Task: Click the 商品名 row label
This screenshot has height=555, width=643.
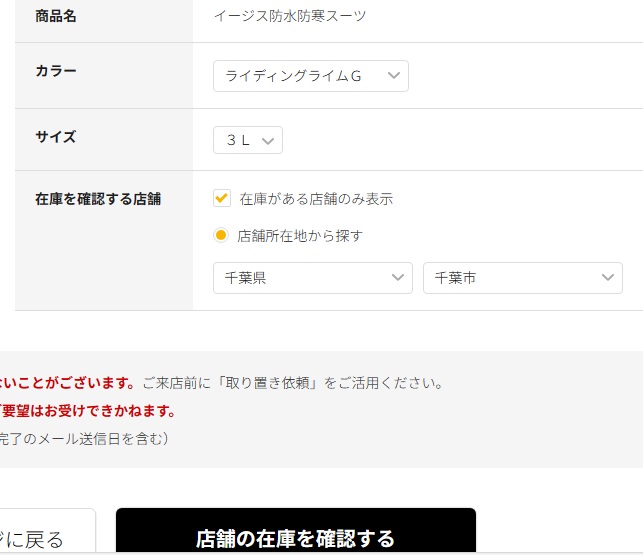Action: click(x=56, y=16)
